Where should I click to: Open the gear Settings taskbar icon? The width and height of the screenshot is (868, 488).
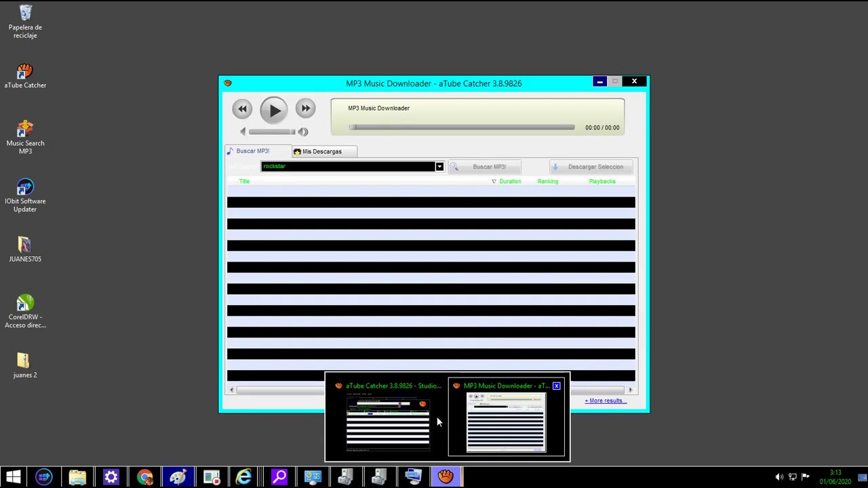coord(111,477)
